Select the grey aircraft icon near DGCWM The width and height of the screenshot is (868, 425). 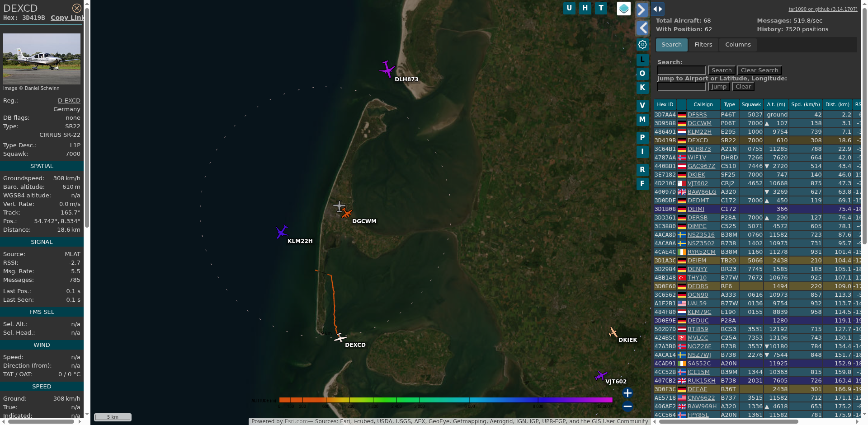tap(339, 206)
